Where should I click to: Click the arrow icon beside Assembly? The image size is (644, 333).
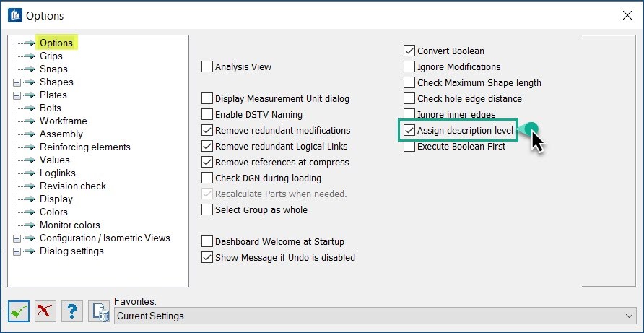click(x=30, y=134)
